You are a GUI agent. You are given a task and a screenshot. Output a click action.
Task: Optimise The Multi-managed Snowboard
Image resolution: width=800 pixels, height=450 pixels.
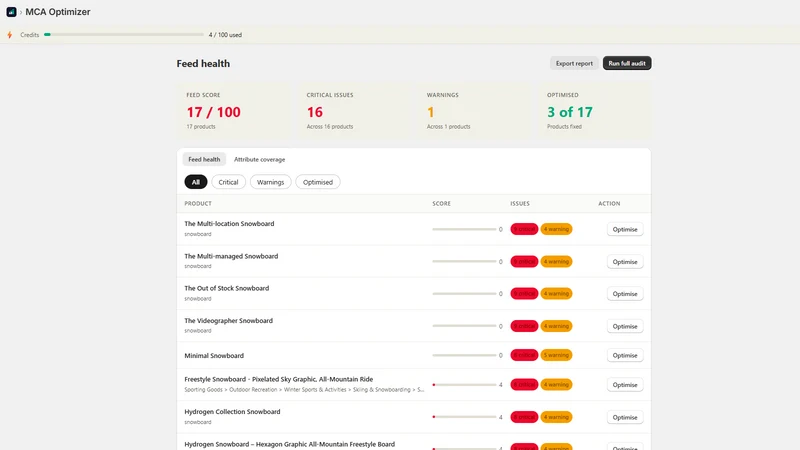point(624,262)
